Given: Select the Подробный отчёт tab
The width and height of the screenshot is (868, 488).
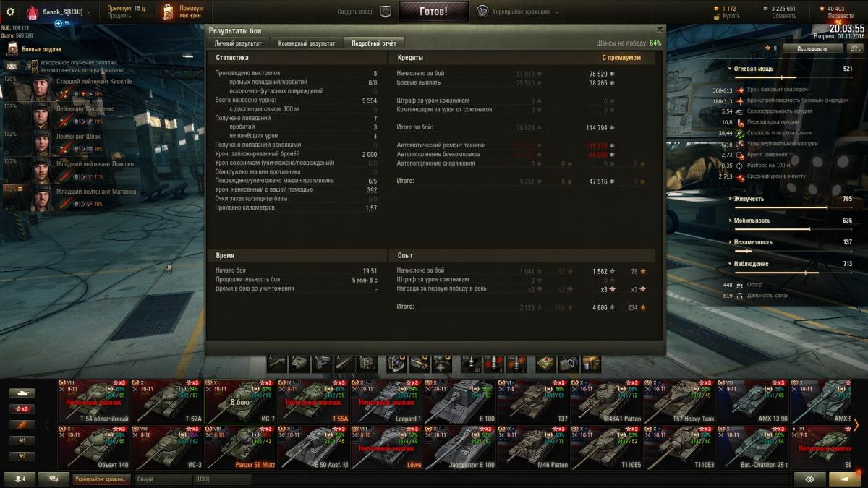Looking at the screenshot, I should tap(374, 43).
